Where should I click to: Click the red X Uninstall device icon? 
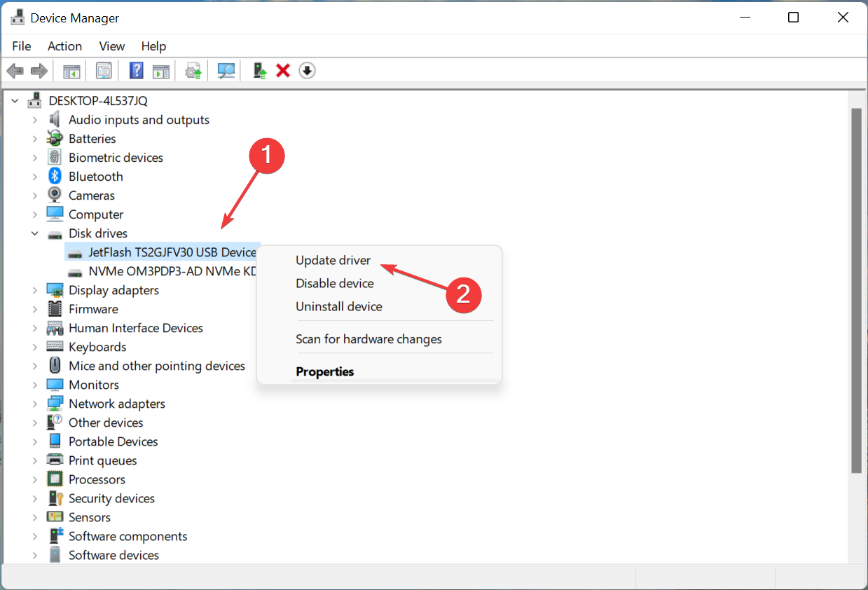point(282,70)
